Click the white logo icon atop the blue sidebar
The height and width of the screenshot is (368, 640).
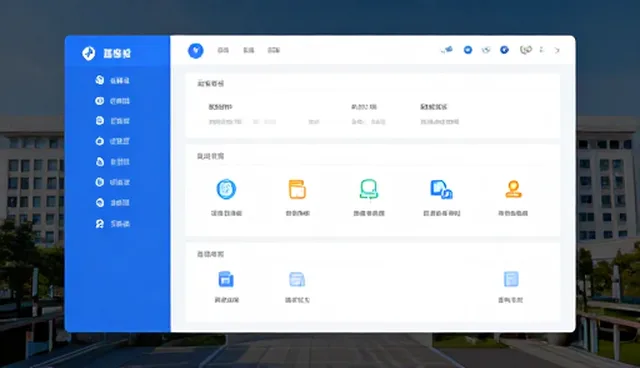click(89, 53)
